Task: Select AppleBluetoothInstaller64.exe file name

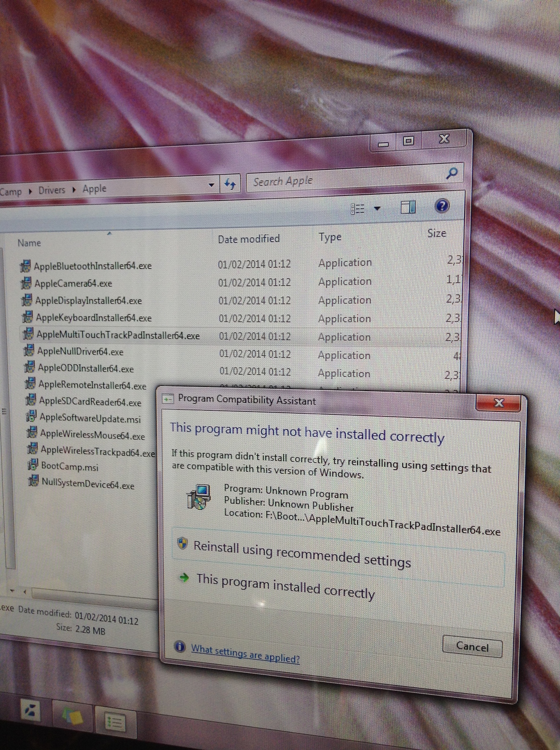Action: point(93,266)
